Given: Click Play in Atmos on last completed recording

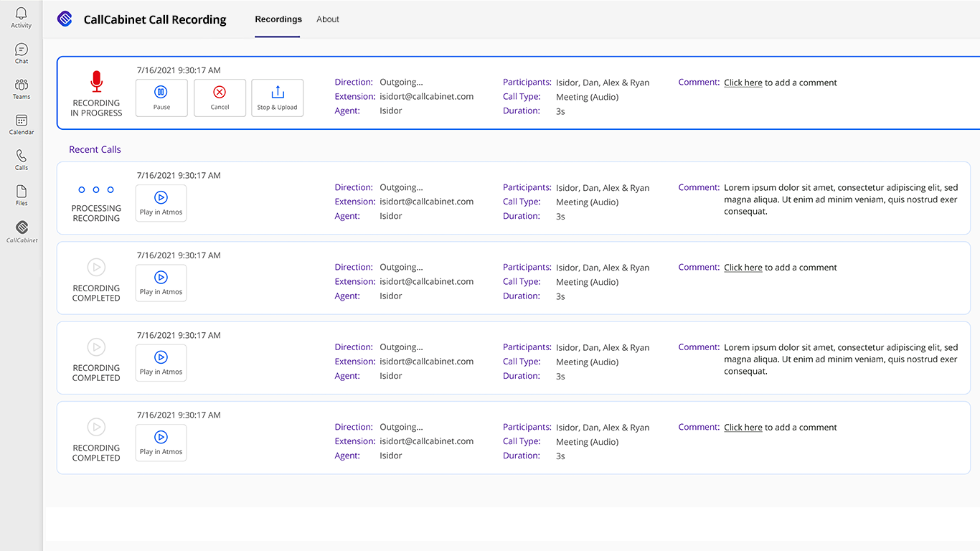Looking at the screenshot, I should pyautogui.click(x=161, y=443).
